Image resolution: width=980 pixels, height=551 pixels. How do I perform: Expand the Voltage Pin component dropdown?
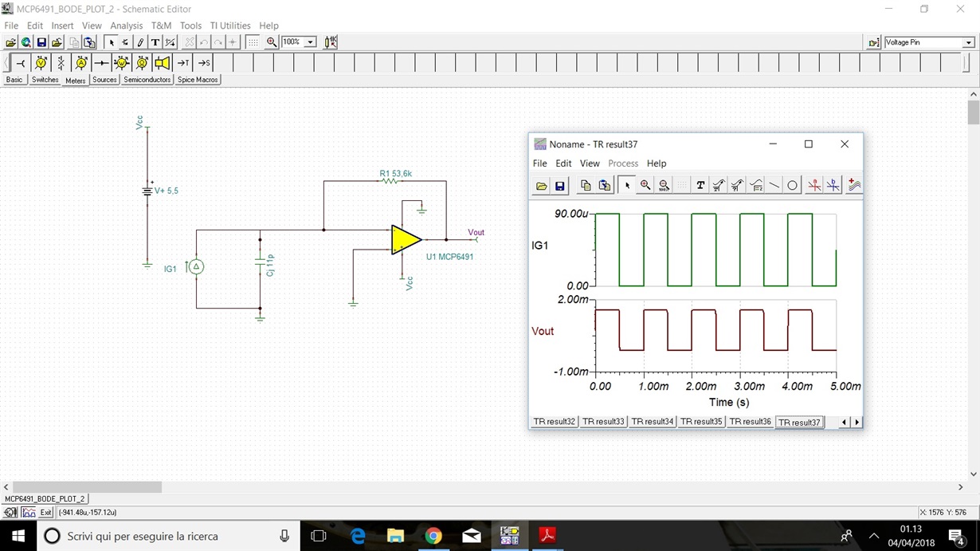click(x=969, y=42)
